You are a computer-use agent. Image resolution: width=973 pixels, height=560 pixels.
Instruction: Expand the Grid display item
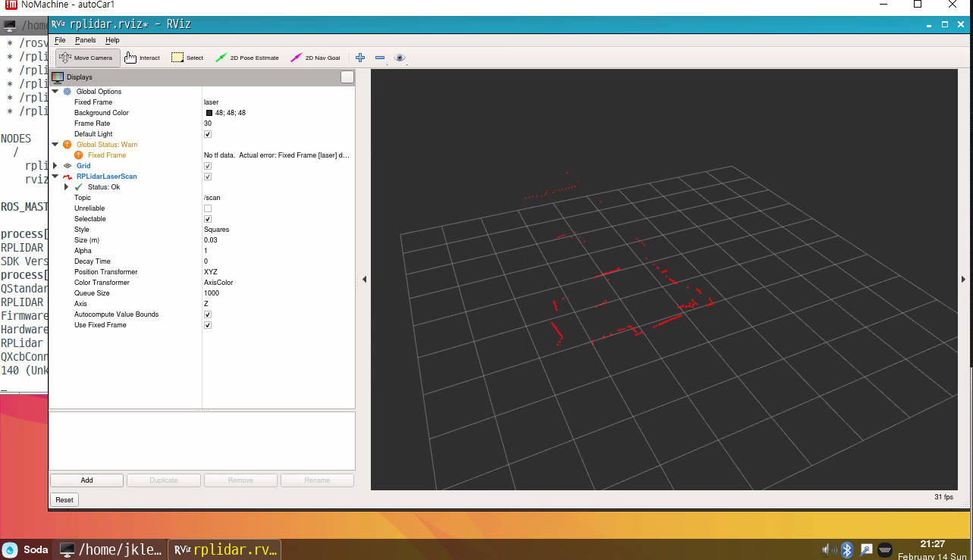(x=55, y=166)
